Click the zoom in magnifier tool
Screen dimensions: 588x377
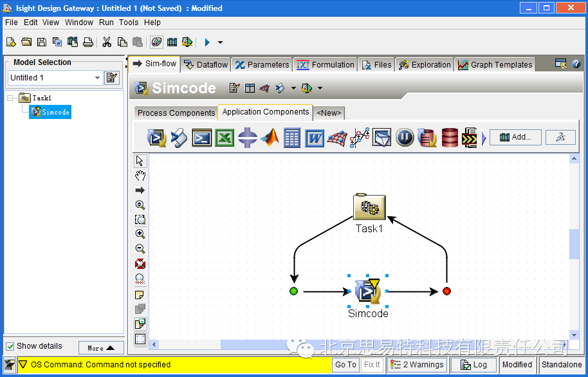[140, 234]
